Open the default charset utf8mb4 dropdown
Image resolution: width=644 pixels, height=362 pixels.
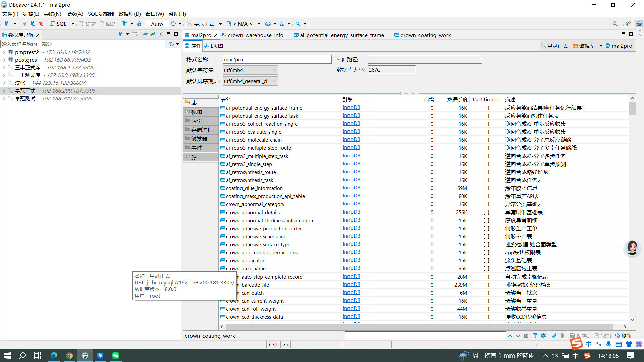[250, 70]
